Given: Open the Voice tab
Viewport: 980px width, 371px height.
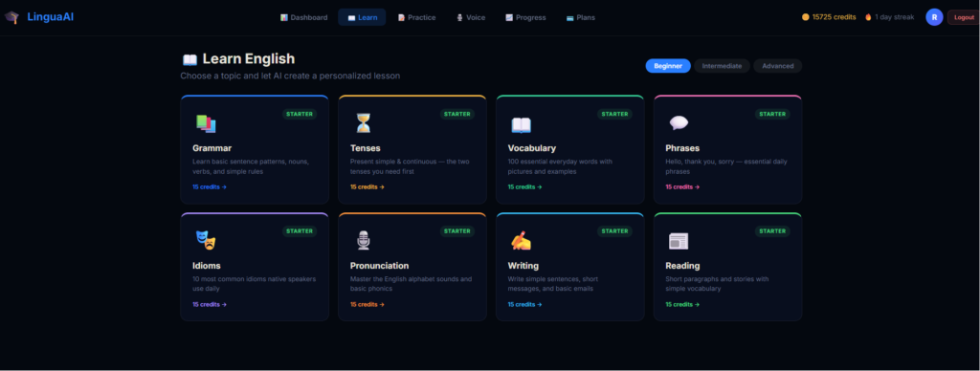Looking at the screenshot, I should tap(471, 17).
